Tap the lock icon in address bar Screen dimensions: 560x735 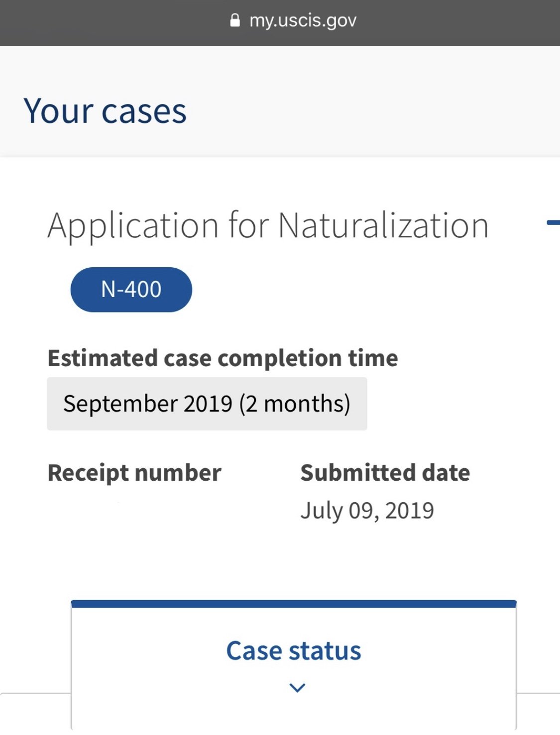point(235,20)
